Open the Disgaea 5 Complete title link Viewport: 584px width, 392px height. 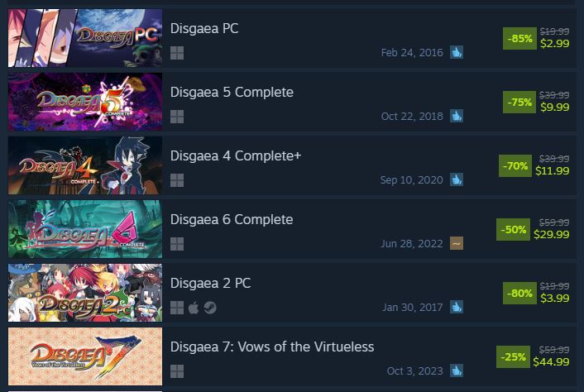(x=232, y=93)
